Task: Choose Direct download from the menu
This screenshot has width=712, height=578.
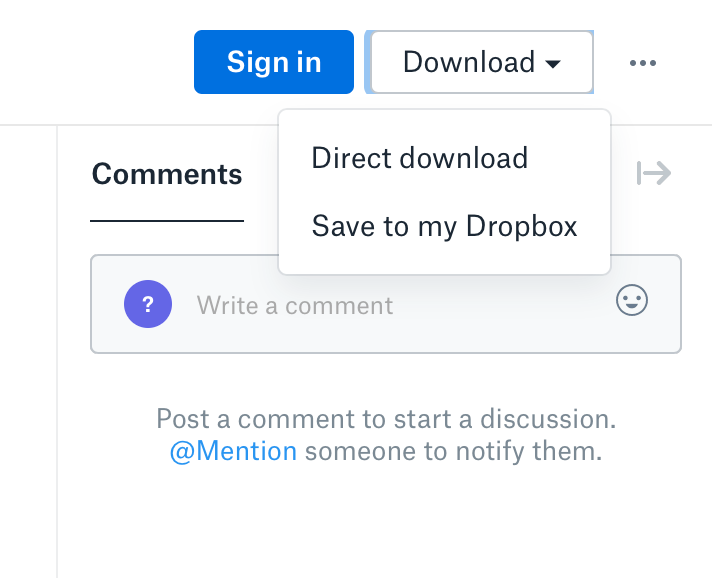Action: [420, 158]
